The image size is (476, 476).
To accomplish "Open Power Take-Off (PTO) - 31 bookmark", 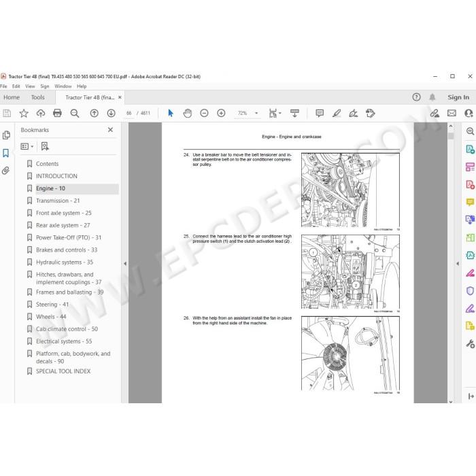I will 69,237.
